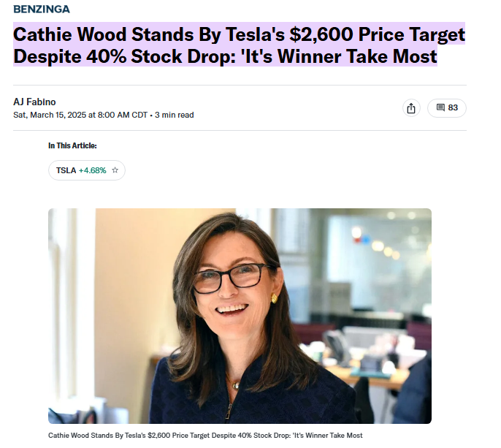Viewport: 501px width, 448px height.
Task: Open the share article icon
Action: point(411,108)
